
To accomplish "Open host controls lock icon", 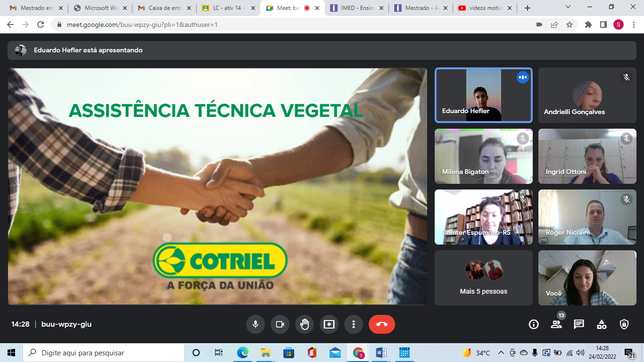I will [x=624, y=324].
